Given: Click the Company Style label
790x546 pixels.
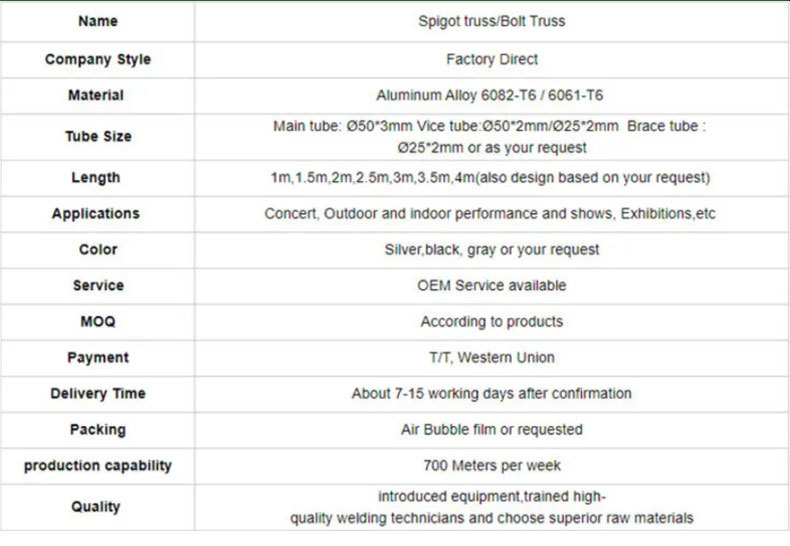Looking at the screenshot, I should (98, 59).
